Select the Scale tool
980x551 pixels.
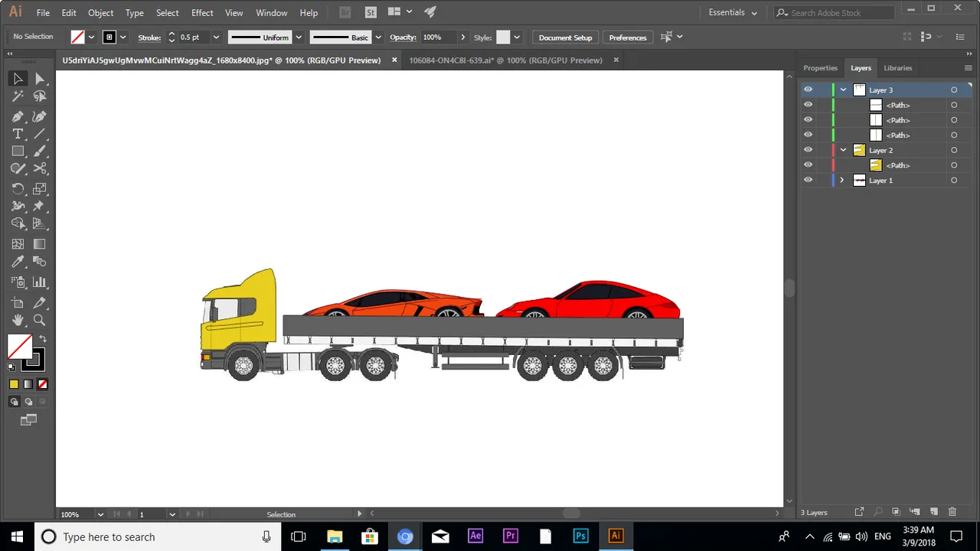tap(40, 188)
